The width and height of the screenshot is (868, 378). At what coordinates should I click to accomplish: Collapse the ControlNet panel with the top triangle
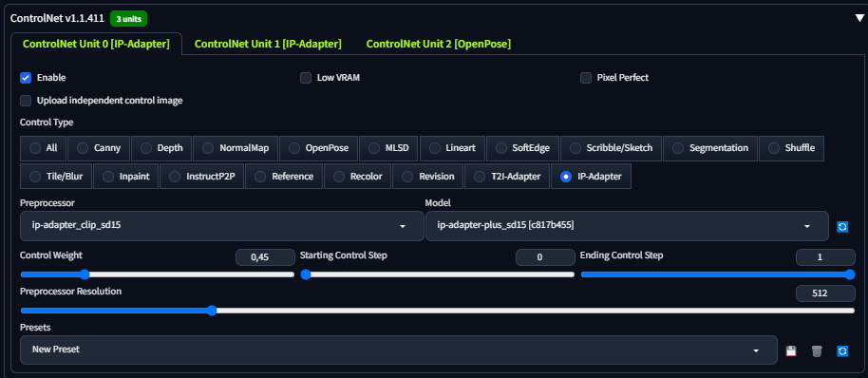pos(859,18)
